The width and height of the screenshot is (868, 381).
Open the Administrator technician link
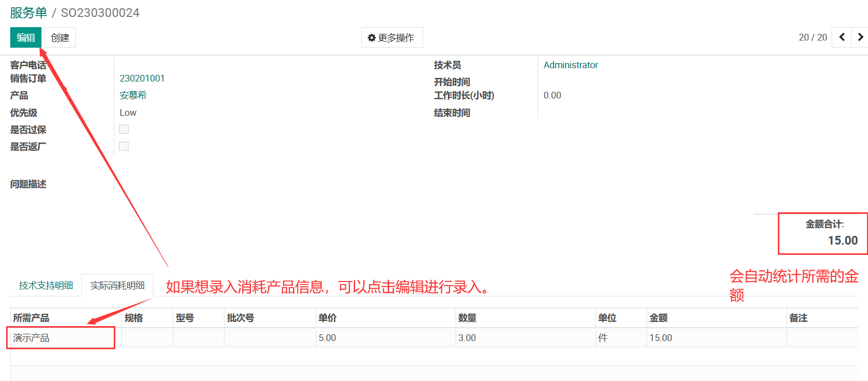click(x=570, y=65)
